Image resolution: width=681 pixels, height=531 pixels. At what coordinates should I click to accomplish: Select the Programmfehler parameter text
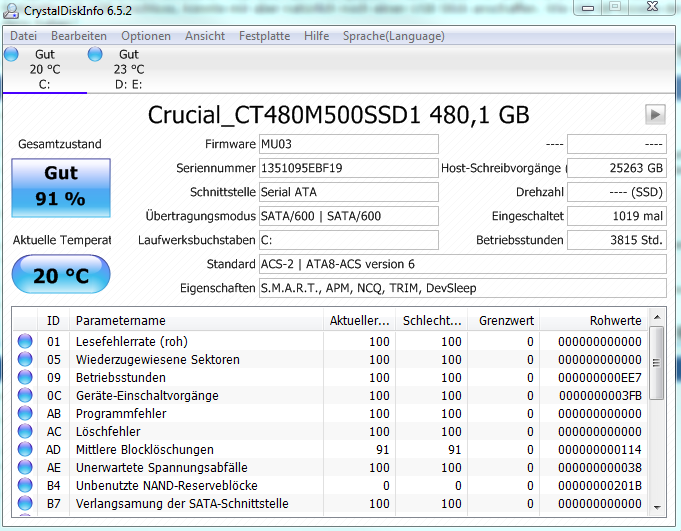(x=121, y=413)
